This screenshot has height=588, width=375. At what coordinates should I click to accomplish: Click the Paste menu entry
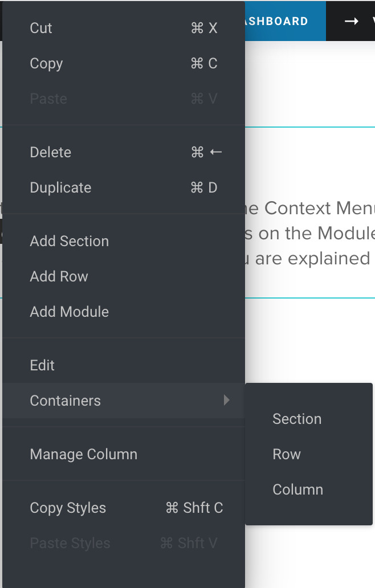(48, 99)
